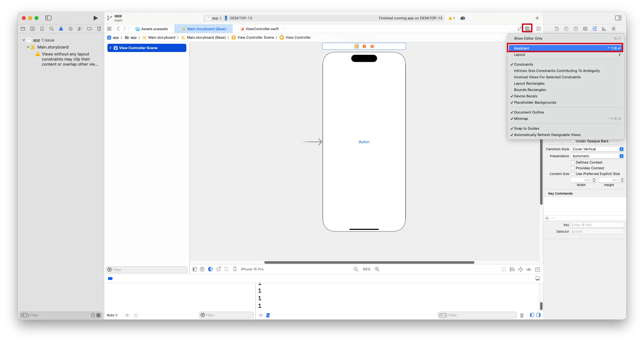The width and height of the screenshot is (644, 343).
Task: Enable the Provides Context checkbox
Action: pyautogui.click(x=573, y=168)
